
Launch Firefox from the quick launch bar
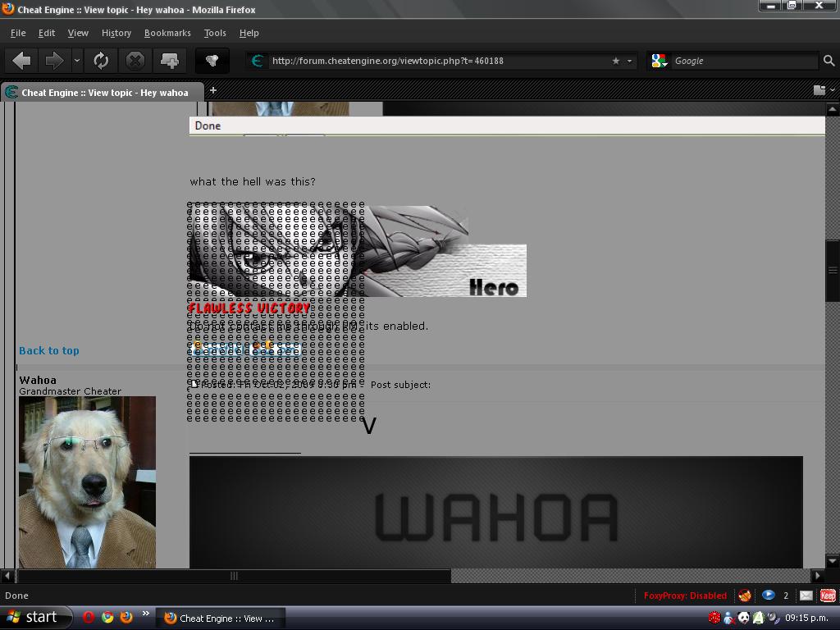click(x=126, y=618)
